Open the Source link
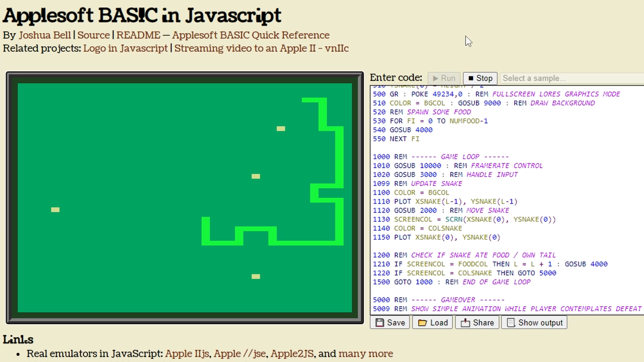 94,35
